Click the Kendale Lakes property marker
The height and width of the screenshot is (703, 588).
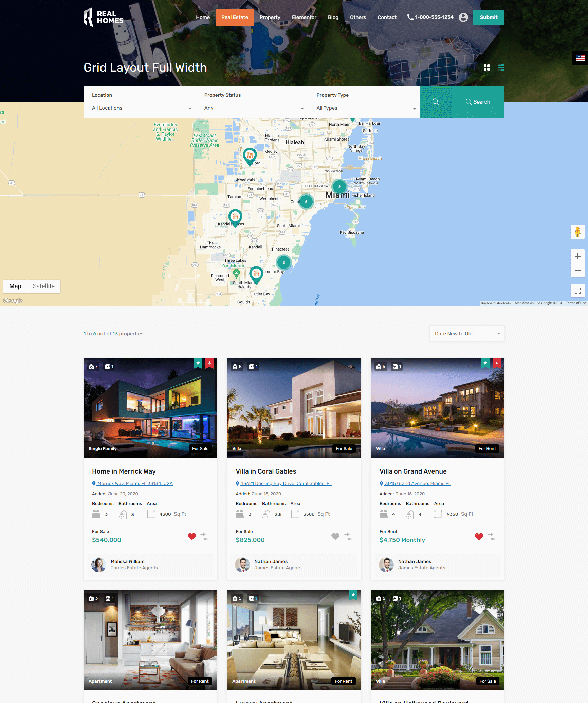pos(235,218)
